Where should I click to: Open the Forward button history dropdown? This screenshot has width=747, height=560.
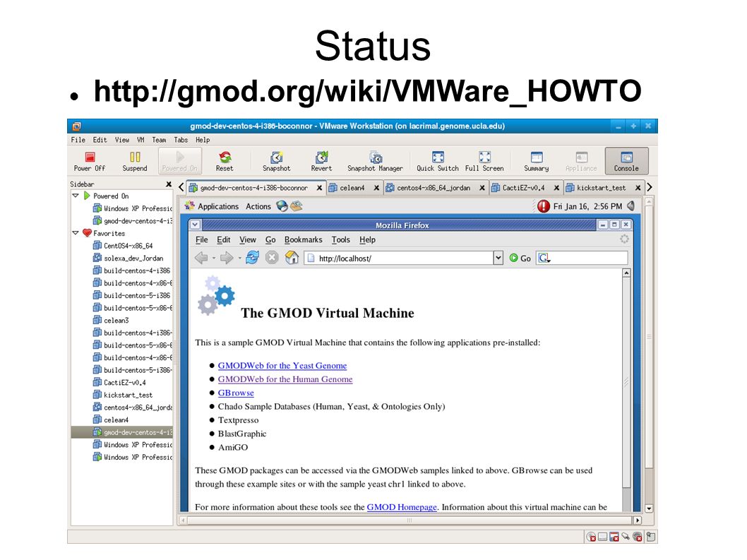point(239,258)
